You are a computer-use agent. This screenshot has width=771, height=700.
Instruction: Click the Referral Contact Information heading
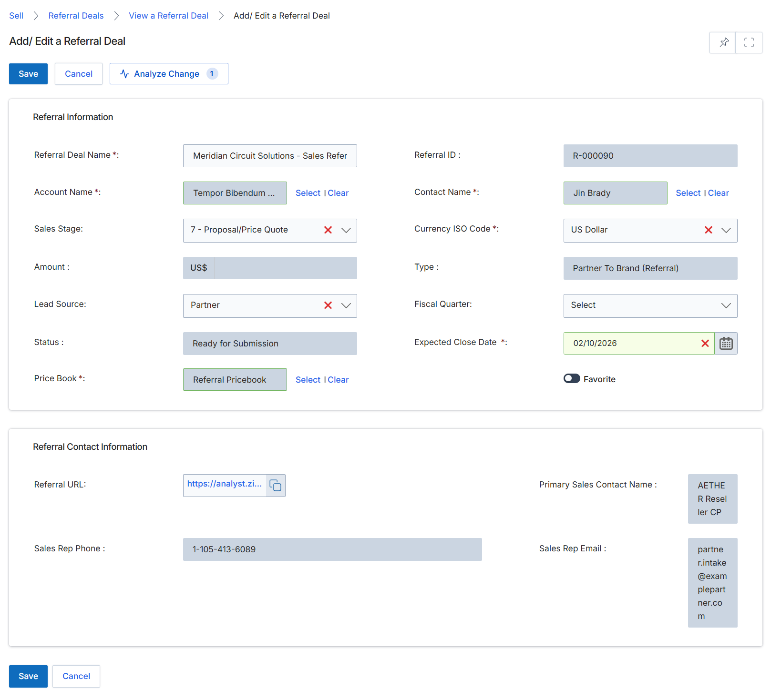point(90,447)
